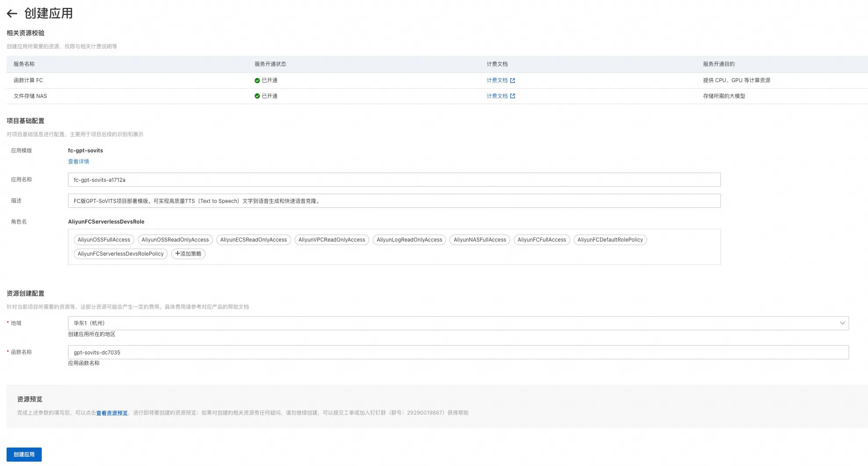Image resolution: width=868 pixels, height=466 pixels.
Task: Click the 函数名称 input field
Action: click(x=458, y=352)
